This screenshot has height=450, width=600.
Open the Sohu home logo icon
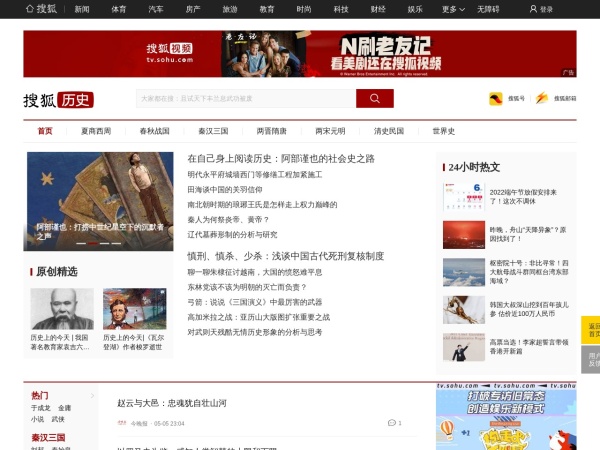(x=40, y=9)
